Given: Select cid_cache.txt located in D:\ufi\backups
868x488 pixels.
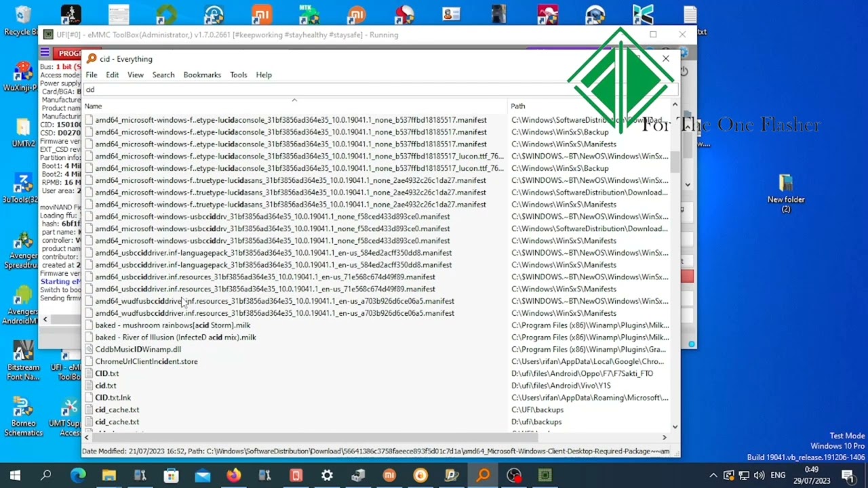Looking at the screenshot, I should tap(117, 422).
